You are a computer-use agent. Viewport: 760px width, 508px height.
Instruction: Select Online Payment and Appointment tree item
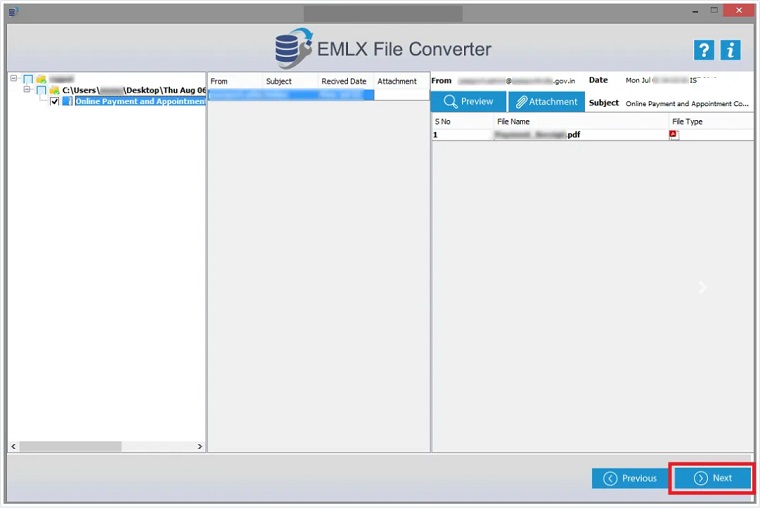coord(140,101)
